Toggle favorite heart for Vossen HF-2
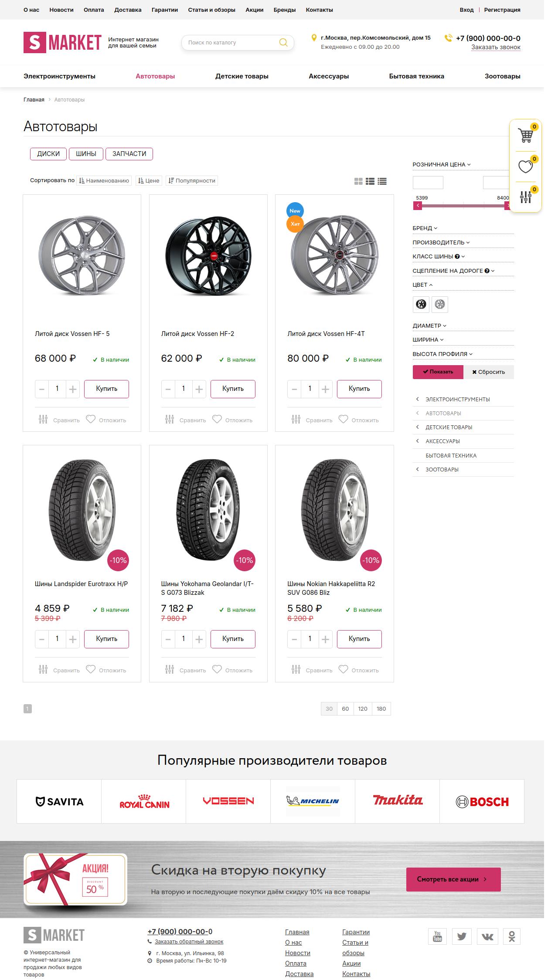The image size is (558, 980). (x=217, y=419)
